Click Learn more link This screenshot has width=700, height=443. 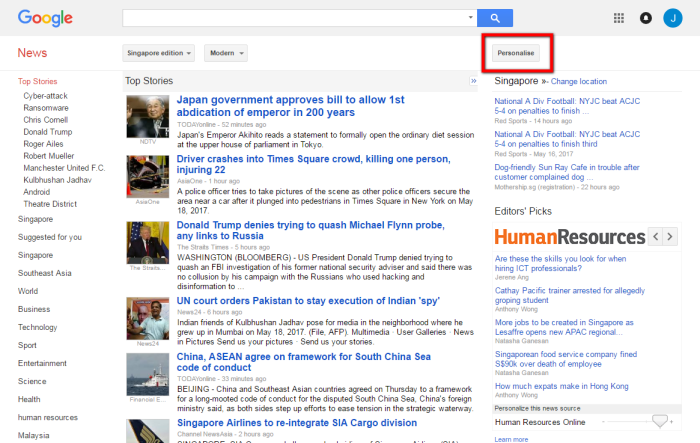pos(511,439)
